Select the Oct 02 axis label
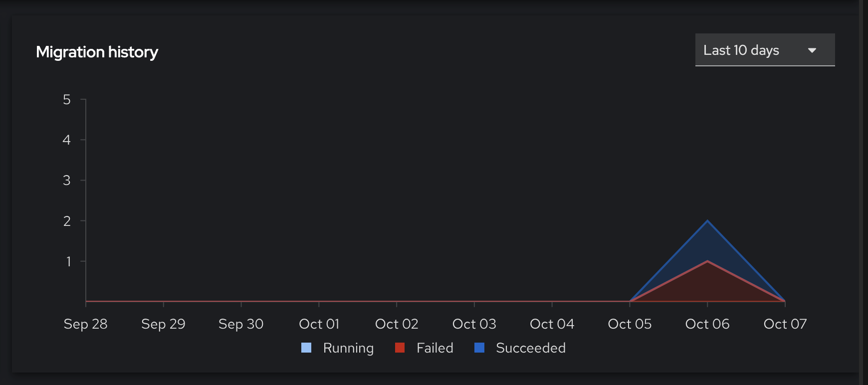This screenshot has width=868, height=385. 397,324
